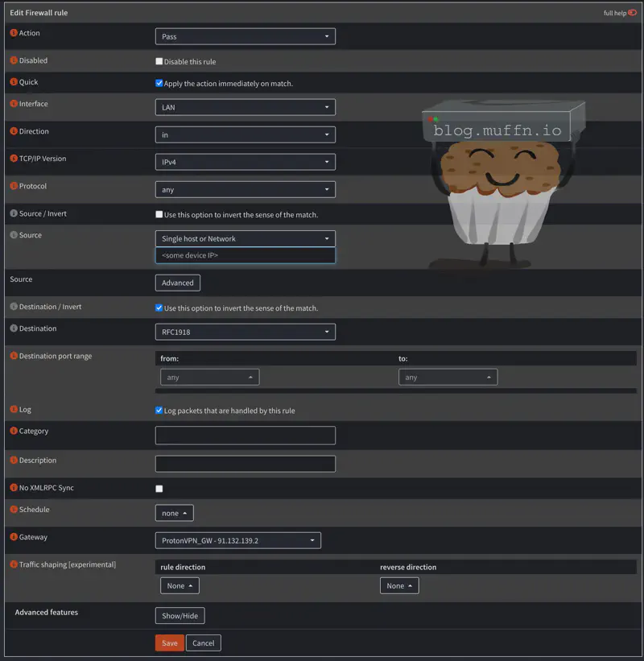This screenshot has height=661, width=644.
Task: Click the info icon next to Schedule
Action: 13,510
